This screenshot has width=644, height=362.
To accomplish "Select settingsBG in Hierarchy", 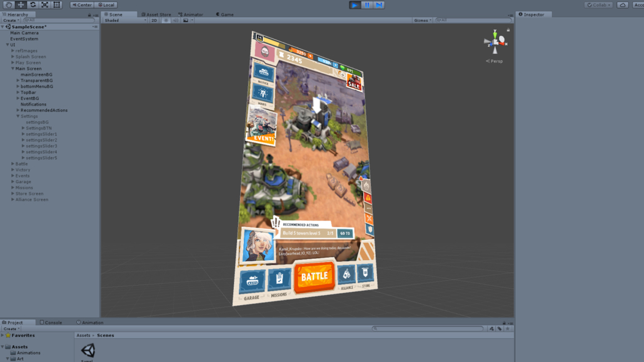I will [38, 122].
